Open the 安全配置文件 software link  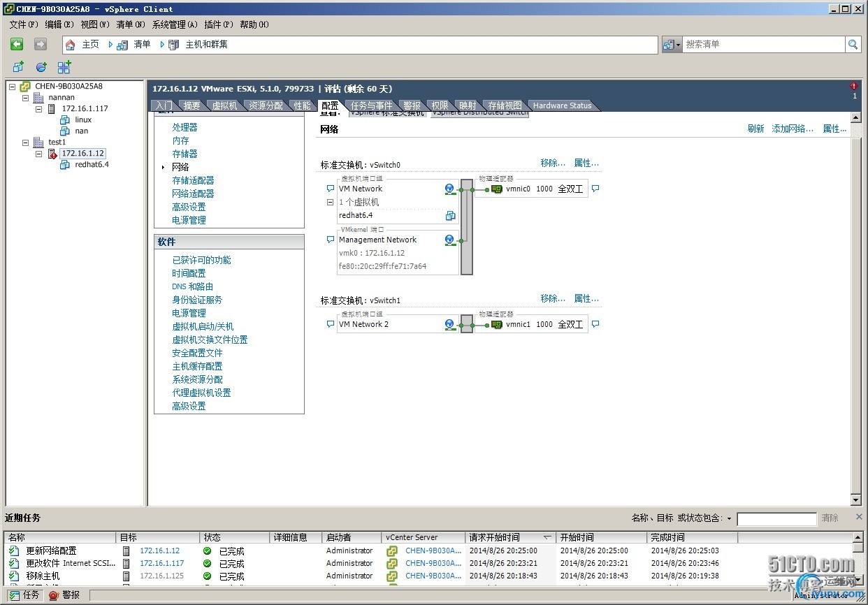tap(197, 353)
